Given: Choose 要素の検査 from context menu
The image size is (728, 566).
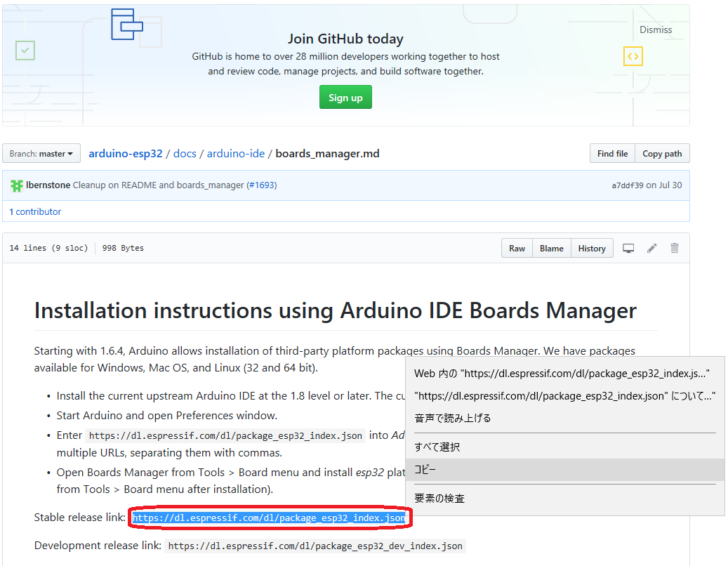Looking at the screenshot, I should tap(565, 499).
